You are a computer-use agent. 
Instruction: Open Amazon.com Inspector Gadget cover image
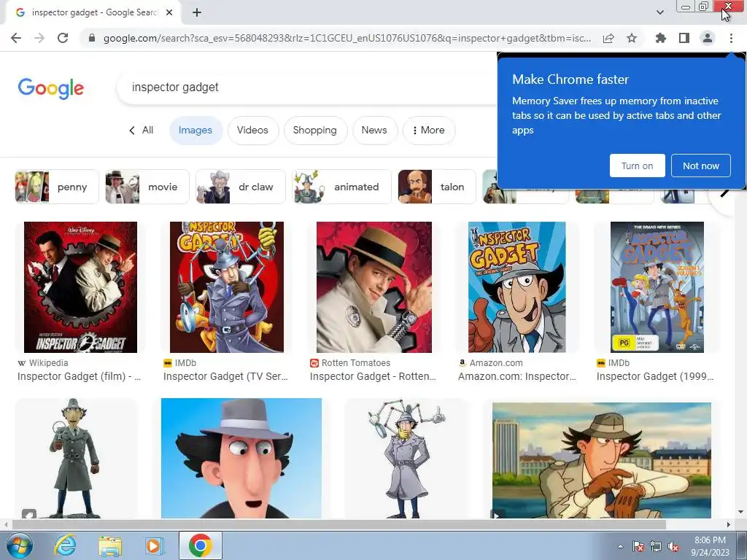(x=517, y=287)
